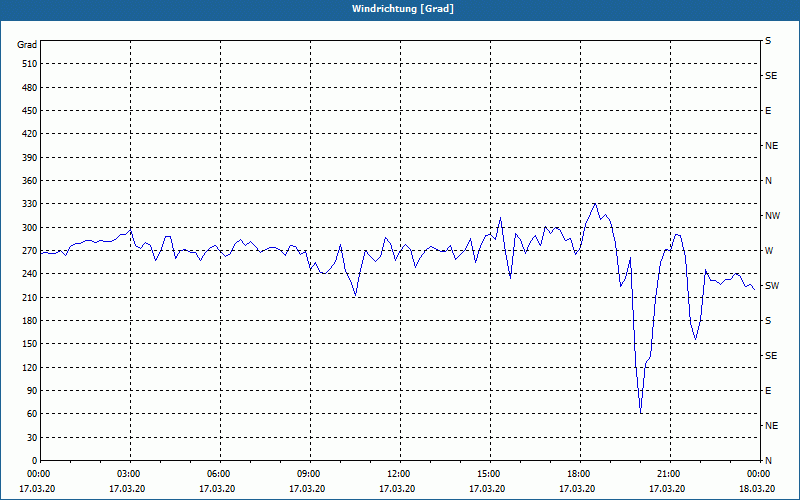This screenshot has height=500, width=800.
Task: Select the "Grad" unit label on the y-axis
Action: pos(27,45)
